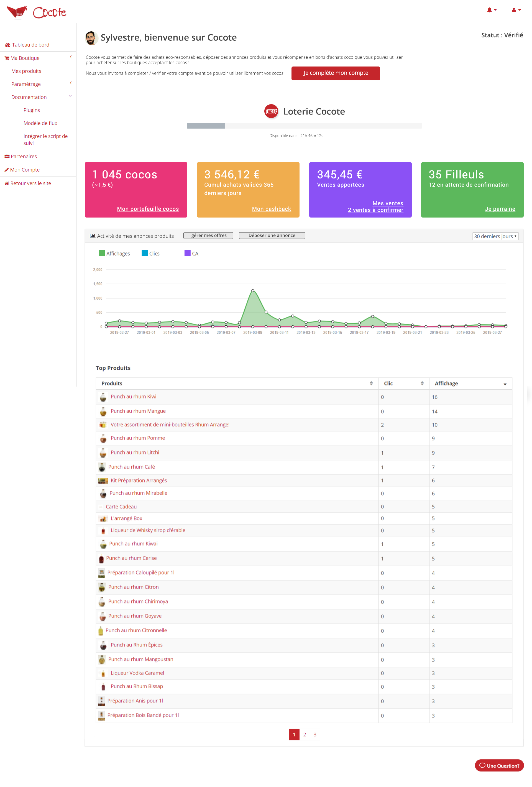Collapse the Documentation submenu chevron
The height and width of the screenshot is (787, 532).
(70, 96)
